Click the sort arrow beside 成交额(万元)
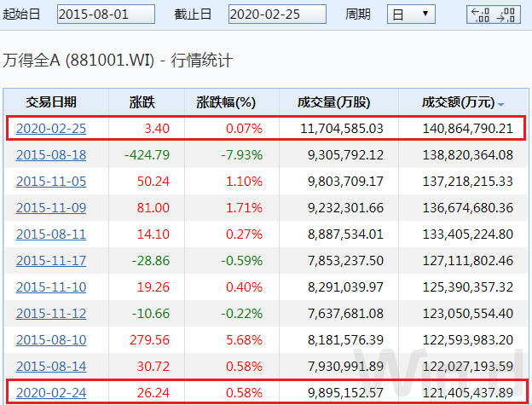The width and height of the screenshot is (532, 405). click(x=501, y=104)
